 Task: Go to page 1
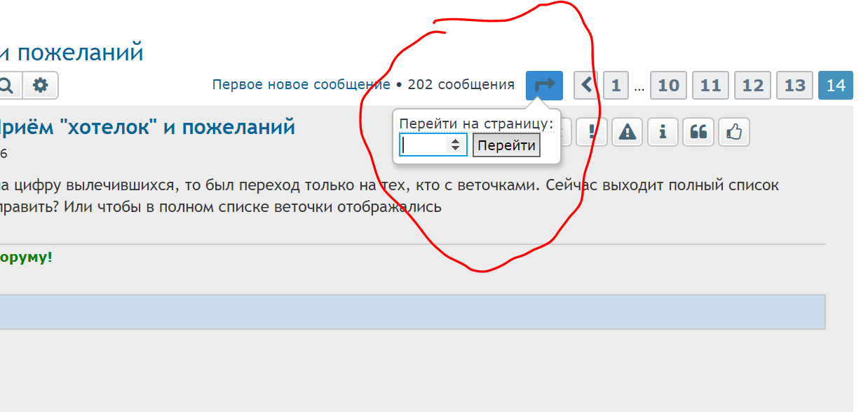click(616, 86)
